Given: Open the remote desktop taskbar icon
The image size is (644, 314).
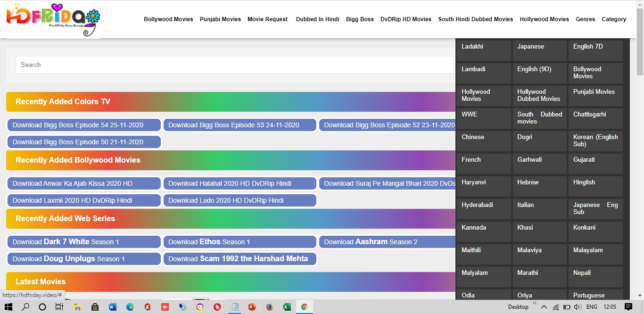Looking at the screenshot, I should point(182,307).
